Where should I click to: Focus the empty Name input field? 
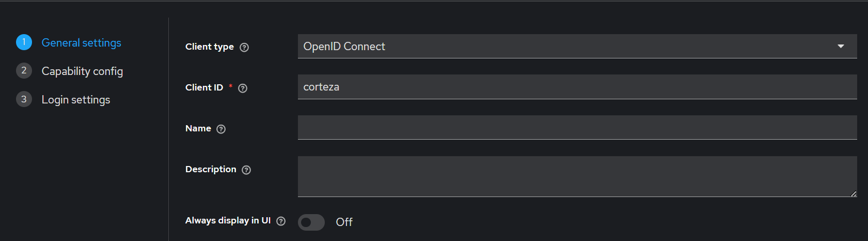(x=577, y=127)
